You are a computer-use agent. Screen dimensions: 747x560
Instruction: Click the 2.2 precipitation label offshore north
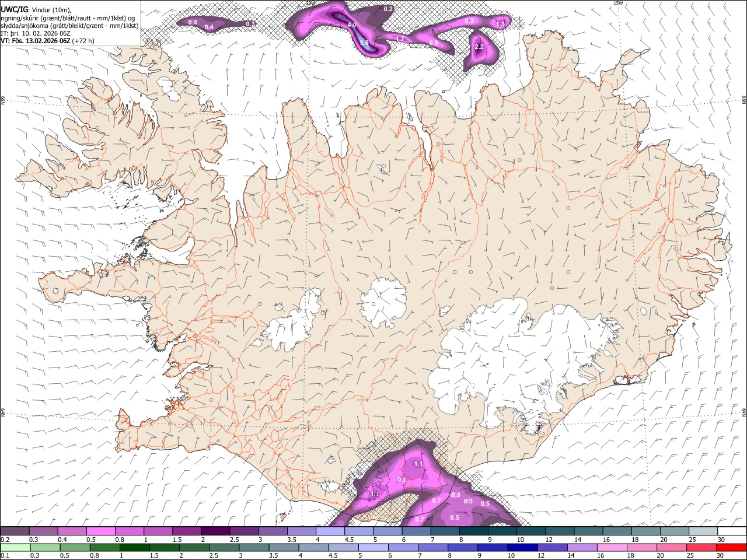[480, 47]
